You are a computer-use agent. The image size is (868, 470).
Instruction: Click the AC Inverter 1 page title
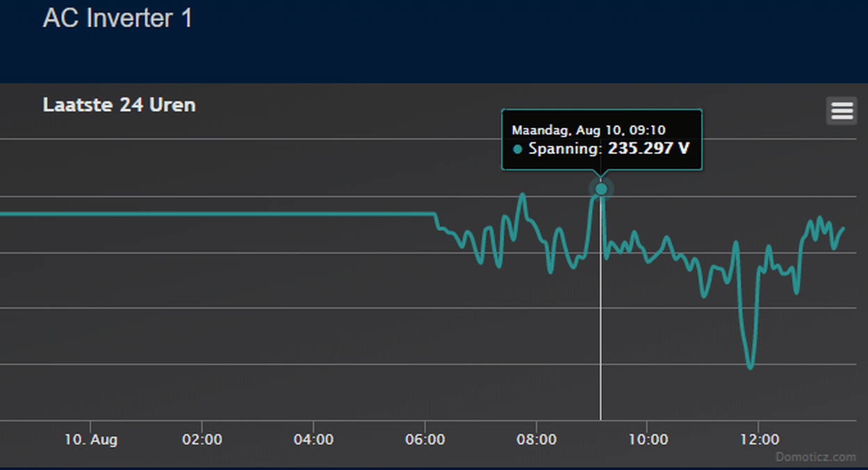pyautogui.click(x=117, y=19)
